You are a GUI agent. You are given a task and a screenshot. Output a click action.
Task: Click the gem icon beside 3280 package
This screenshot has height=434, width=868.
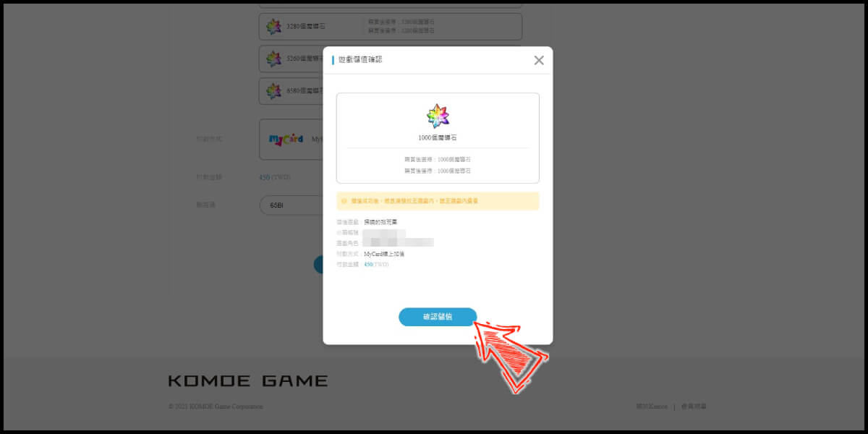(273, 27)
